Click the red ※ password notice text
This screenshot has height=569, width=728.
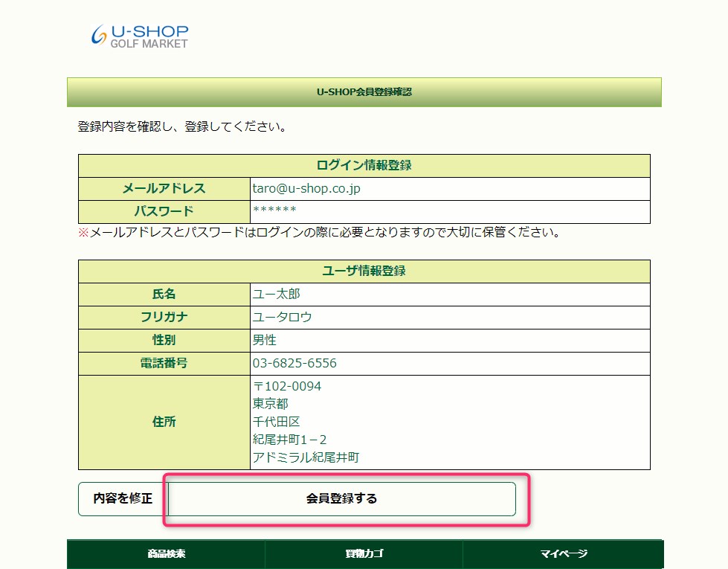click(x=320, y=232)
